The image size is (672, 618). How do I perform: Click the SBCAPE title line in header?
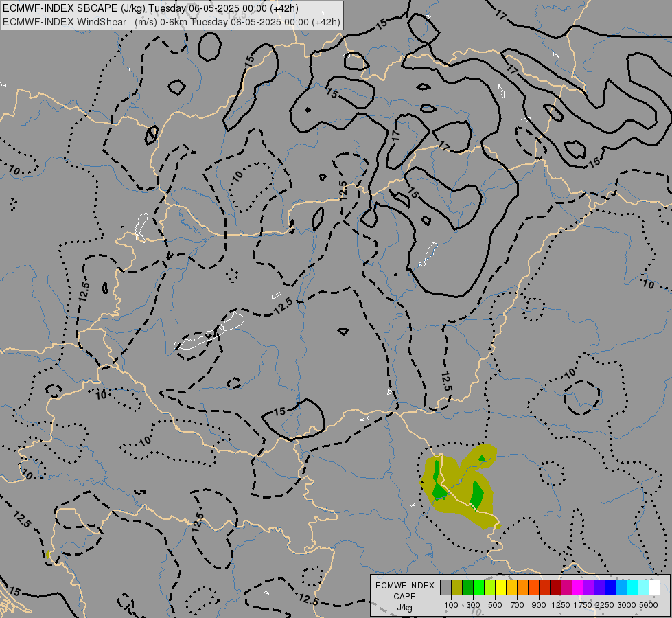(x=151, y=8)
